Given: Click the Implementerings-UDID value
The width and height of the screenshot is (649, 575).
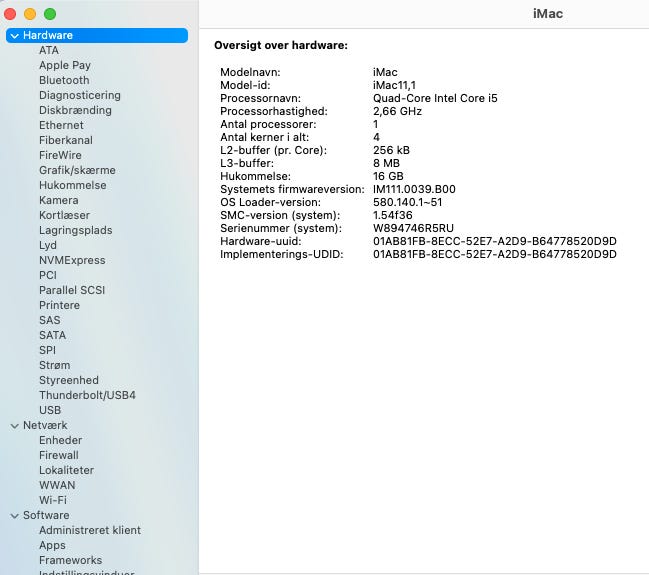Looking at the screenshot, I should click(x=495, y=255).
